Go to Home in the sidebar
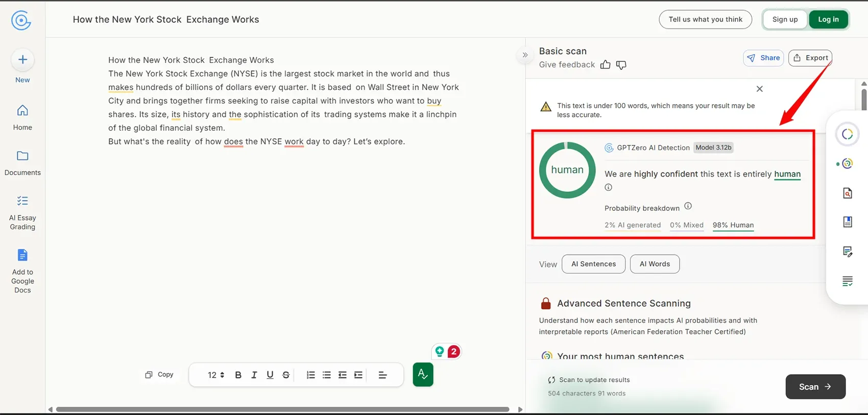 click(x=22, y=117)
